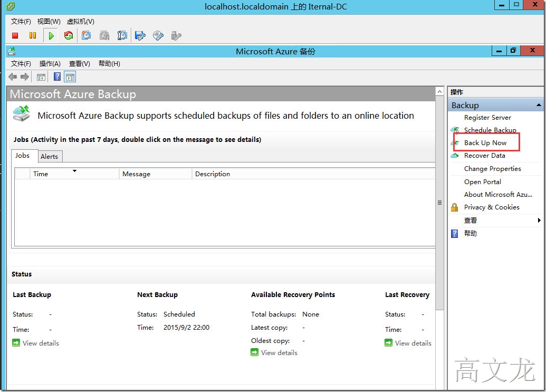546x392 pixels.
Task: Click Privacy & Cookies action
Action: click(492, 207)
